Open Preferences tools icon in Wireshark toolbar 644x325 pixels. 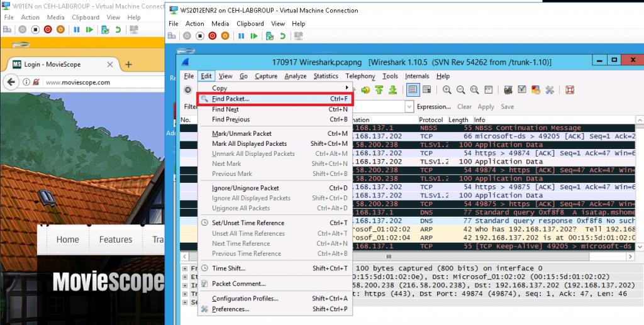pyautogui.click(x=550, y=90)
